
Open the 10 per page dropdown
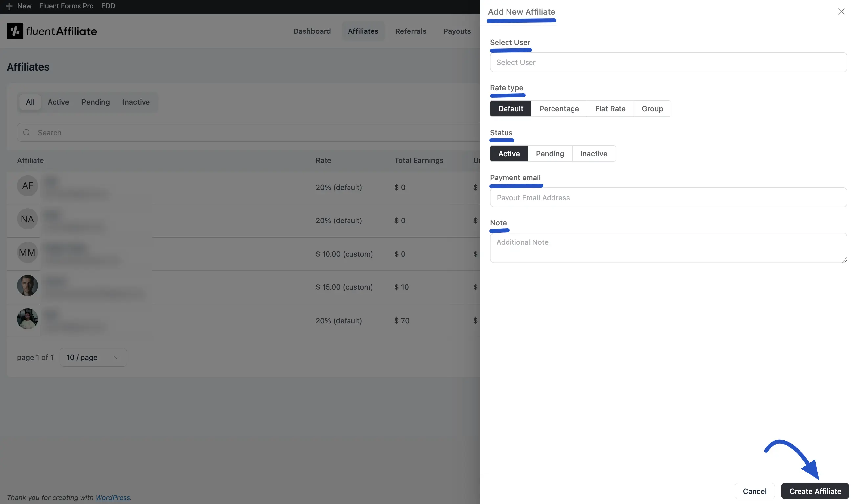[x=93, y=357]
